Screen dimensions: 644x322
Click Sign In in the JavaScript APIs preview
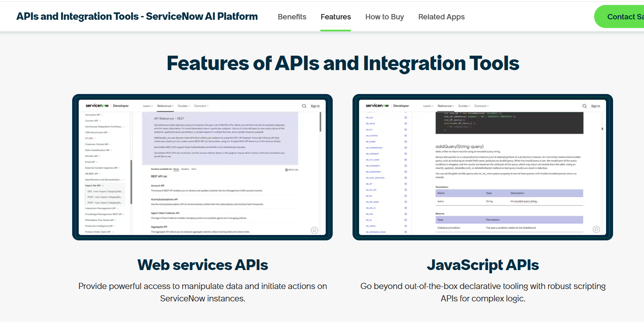coord(595,106)
